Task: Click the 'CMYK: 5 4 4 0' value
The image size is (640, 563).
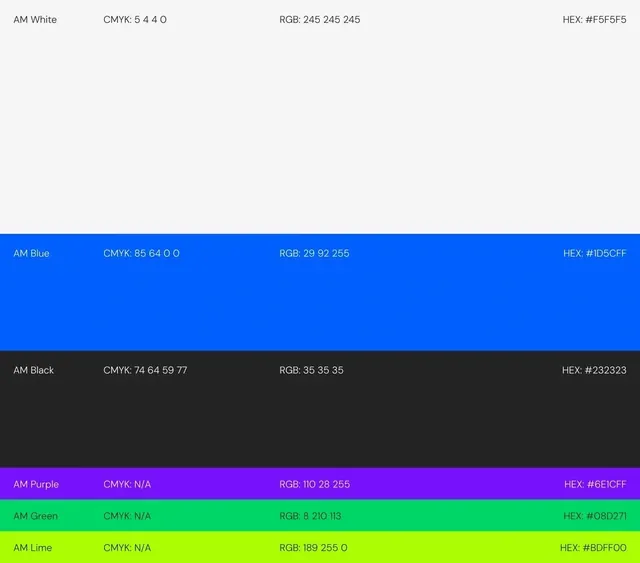Action: tap(135, 20)
